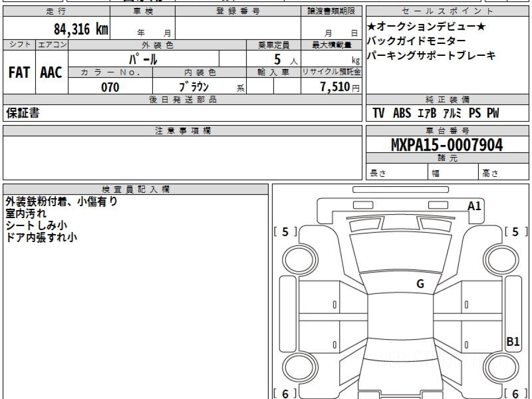The image size is (532, 399).
Task: Select the 車台番号 header
Action: [x=448, y=131]
